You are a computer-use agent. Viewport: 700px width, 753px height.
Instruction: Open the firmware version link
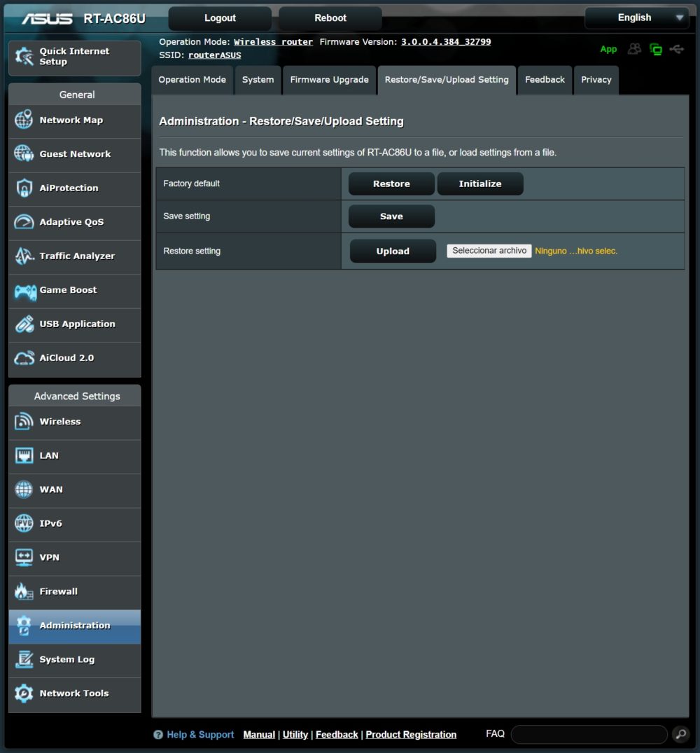445,42
